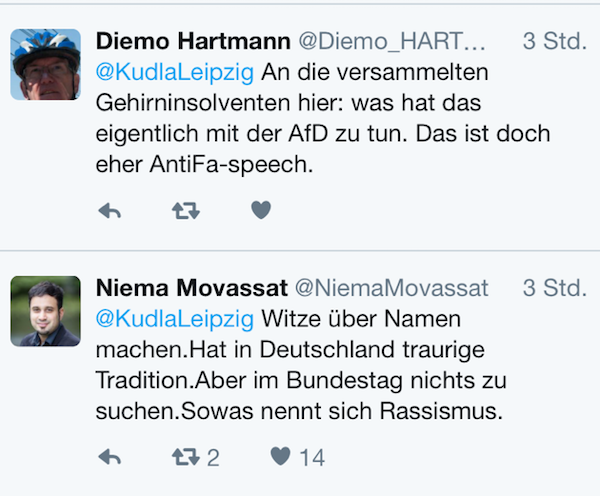Screen dimensions: 600x496
Task: Retweet Niema Movassat's tweet
Action: point(186,457)
